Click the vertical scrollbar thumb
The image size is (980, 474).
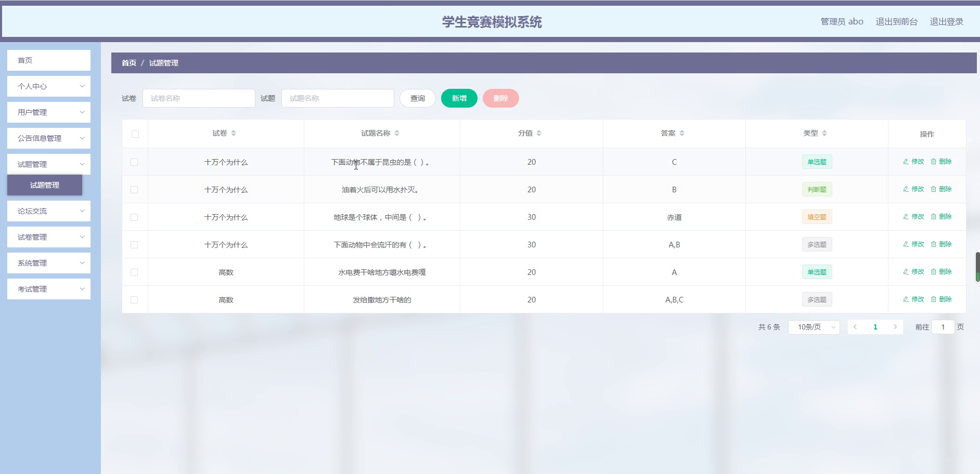click(x=977, y=267)
